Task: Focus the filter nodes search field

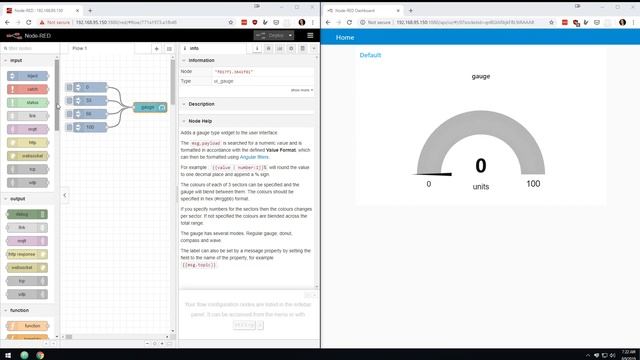Action: [31, 49]
